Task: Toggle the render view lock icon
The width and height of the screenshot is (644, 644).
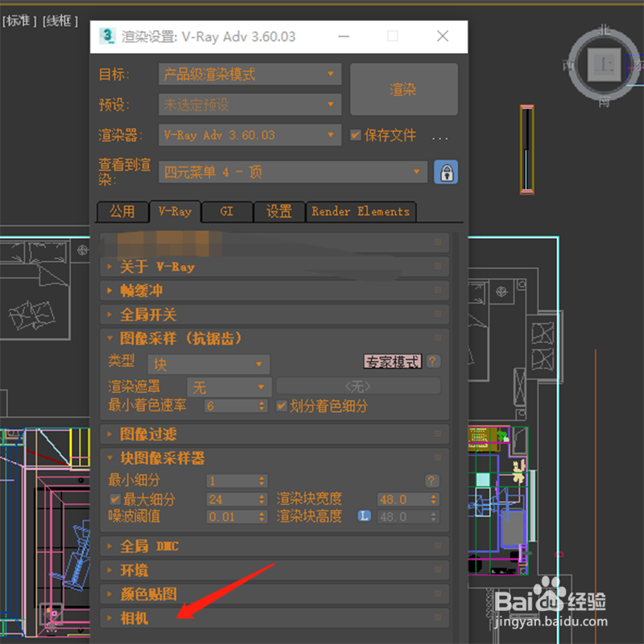Action: point(446,171)
